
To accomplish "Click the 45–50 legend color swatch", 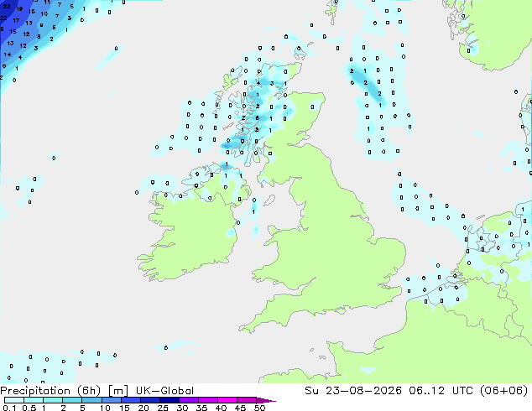I will click(247, 400).
